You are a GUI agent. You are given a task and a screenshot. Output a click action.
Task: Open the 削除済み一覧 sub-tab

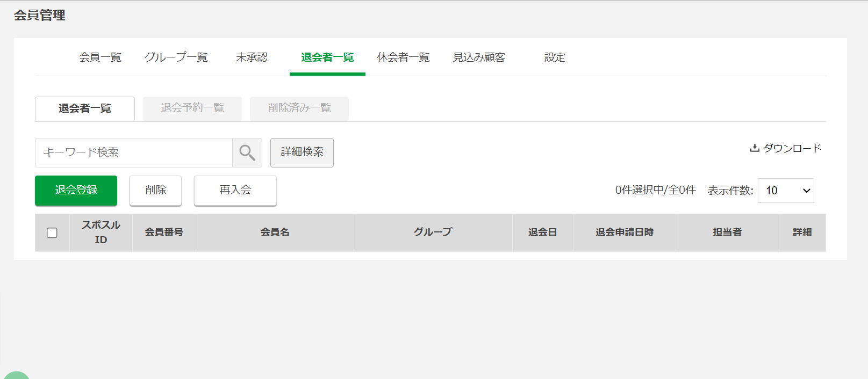click(x=299, y=108)
